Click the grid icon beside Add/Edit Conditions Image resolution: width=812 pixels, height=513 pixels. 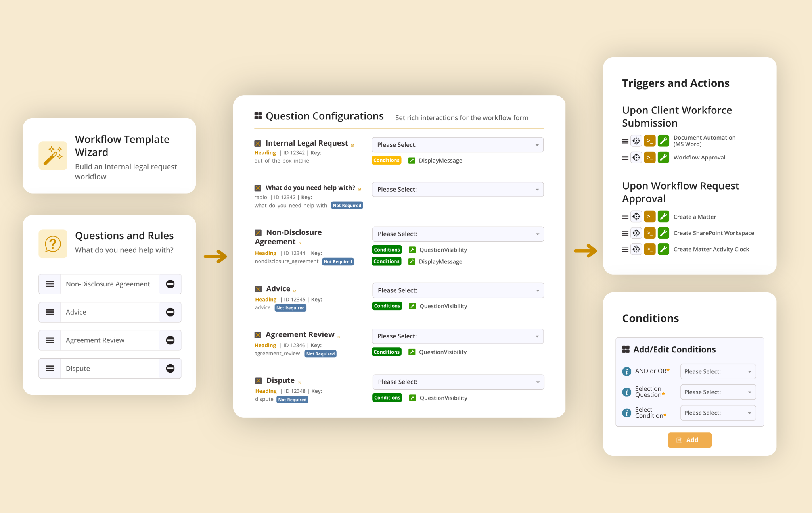626,349
